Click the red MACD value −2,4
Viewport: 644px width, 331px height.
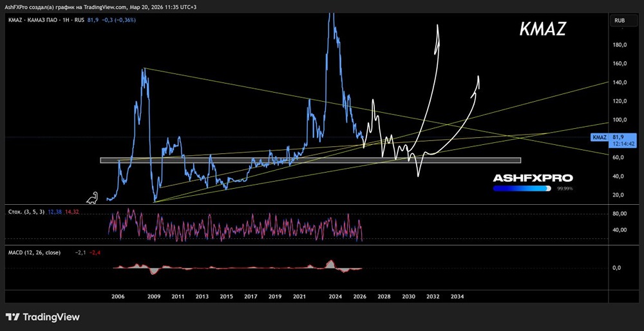coord(95,252)
